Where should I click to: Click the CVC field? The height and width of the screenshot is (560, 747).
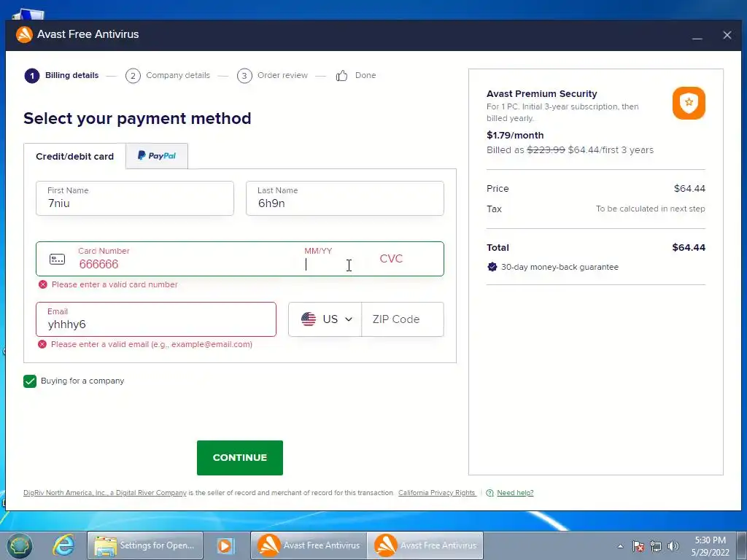391,259
